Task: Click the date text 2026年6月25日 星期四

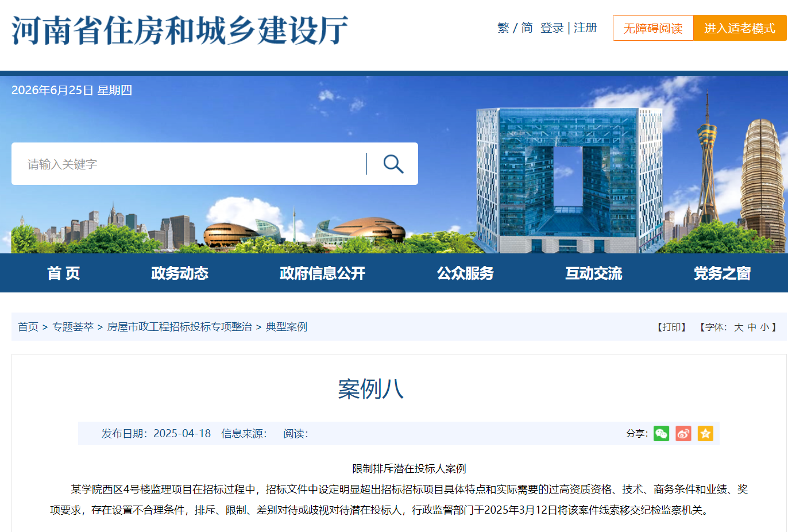Action: click(x=72, y=90)
